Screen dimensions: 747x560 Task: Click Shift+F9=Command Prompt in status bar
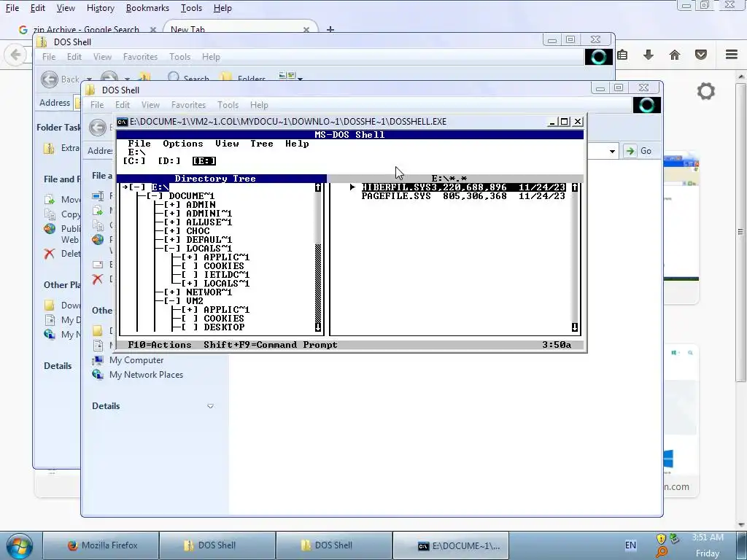pyautogui.click(x=271, y=345)
